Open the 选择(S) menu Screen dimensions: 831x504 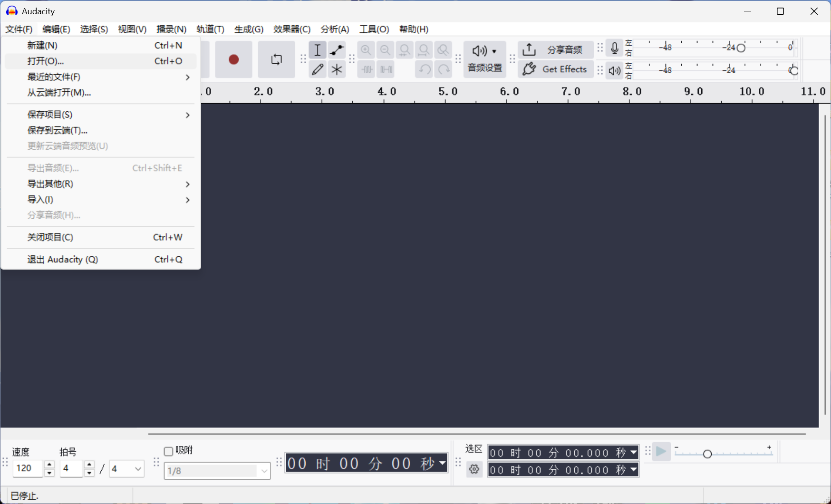coord(94,29)
